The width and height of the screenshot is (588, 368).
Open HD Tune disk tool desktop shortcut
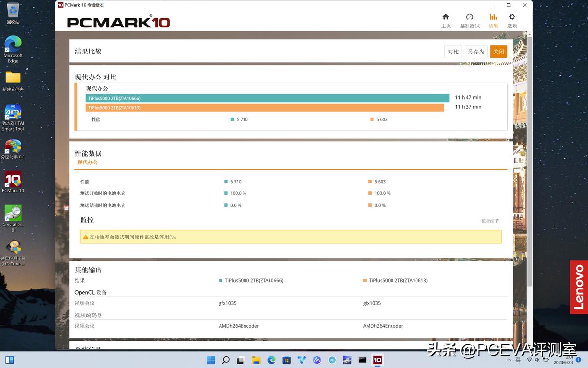point(13,251)
